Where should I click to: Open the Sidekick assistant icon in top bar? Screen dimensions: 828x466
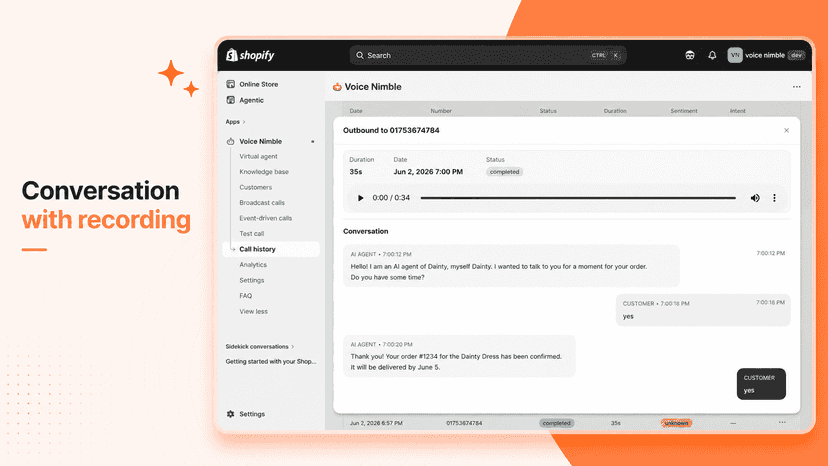(x=690, y=55)
